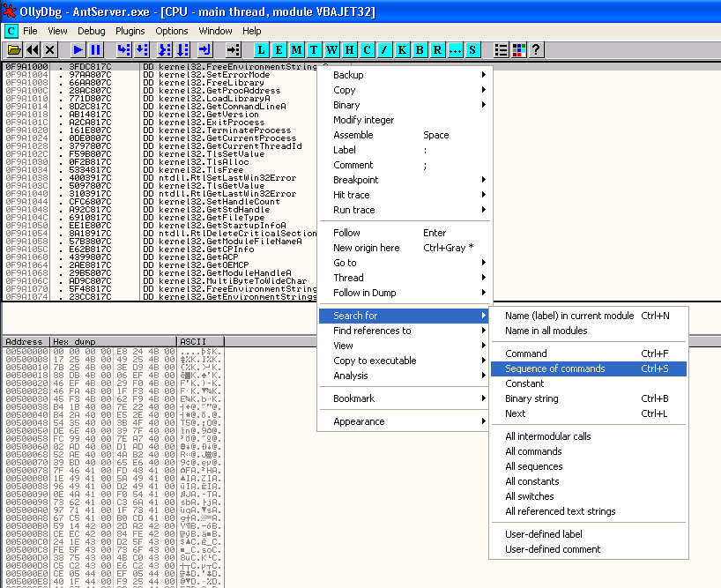Expand the Find references to submenu
The height and width of the screenshot is (588, 721).
click(x=405, y=331)
